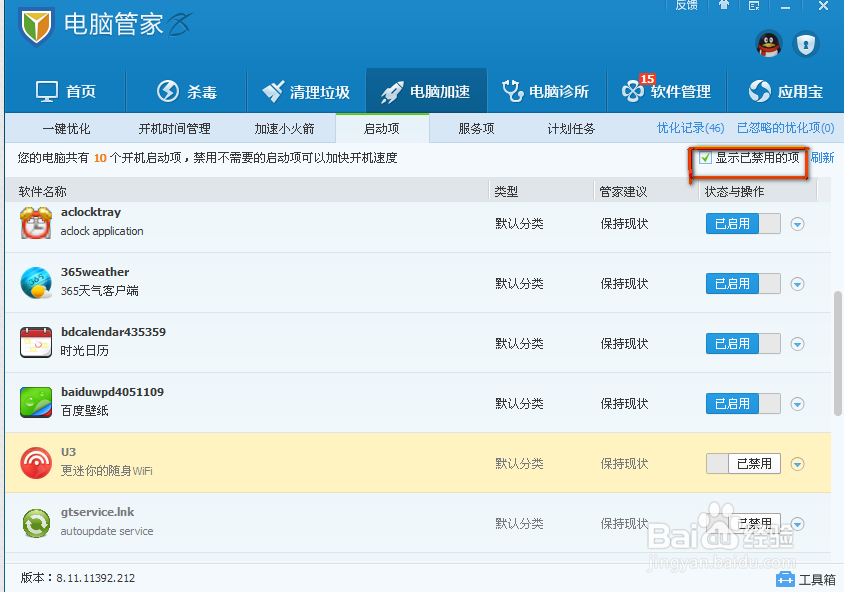Click the 365weather app icon

[x=36, y=283]
